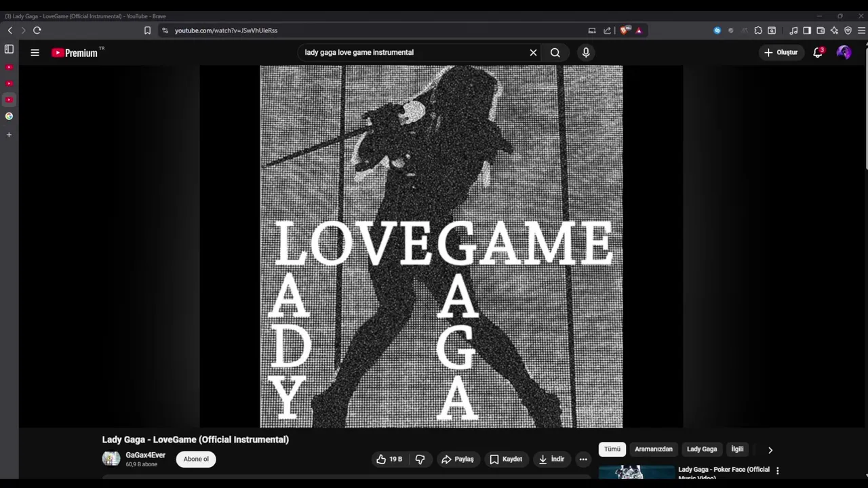
Task: Open the media control music-note icon
Action: pos(793,30)
